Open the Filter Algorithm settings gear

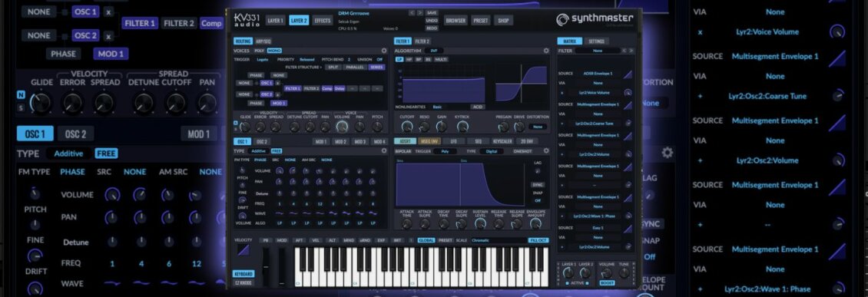click(546, 51)
